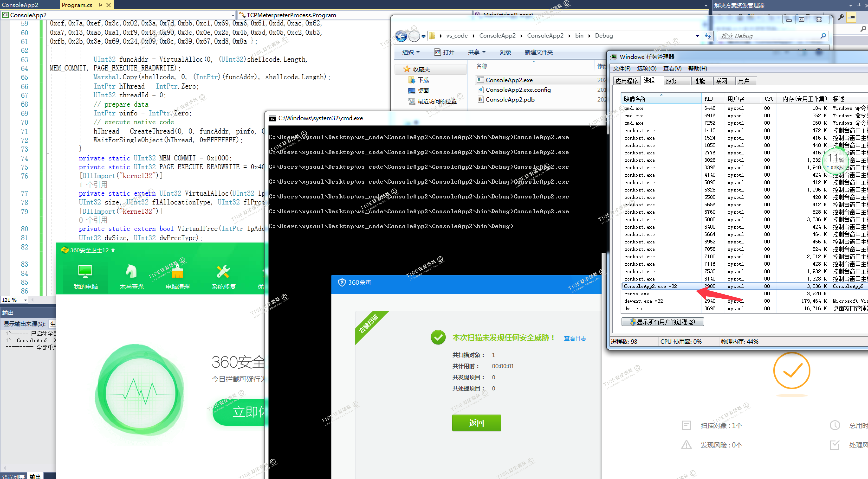868x479 pixels.
Task: Click the 收藏夹 star icon
Action: pos(407,69)
